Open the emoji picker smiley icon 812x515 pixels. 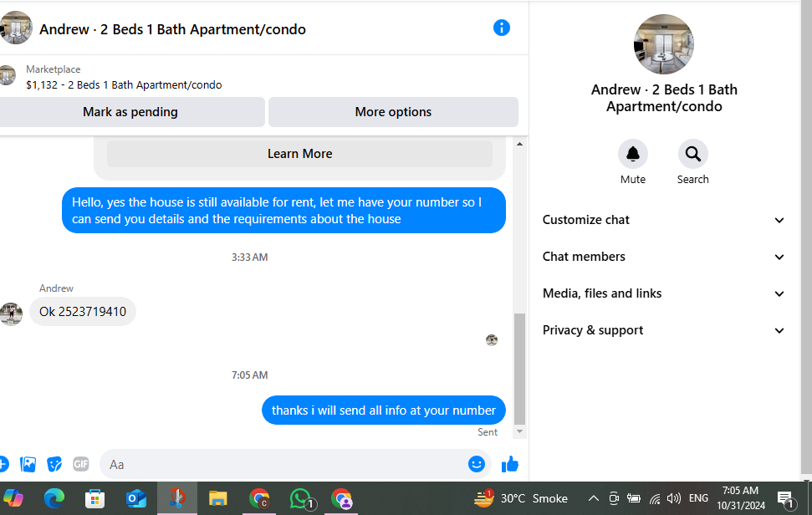pos(477,464)
